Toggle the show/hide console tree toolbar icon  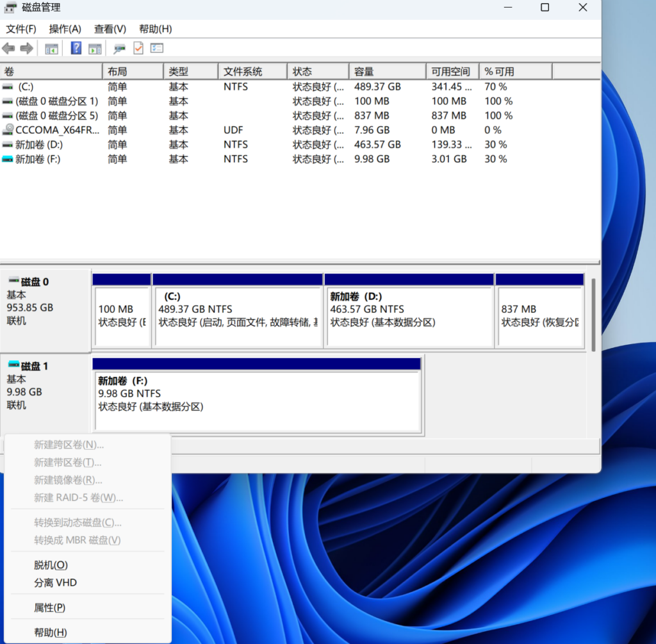[x=51, y=49]
